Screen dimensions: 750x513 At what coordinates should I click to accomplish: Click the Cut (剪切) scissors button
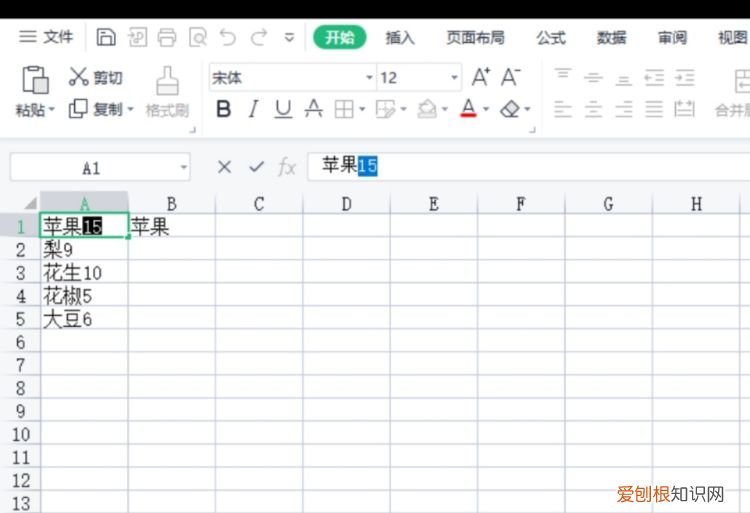pos(95,77)
